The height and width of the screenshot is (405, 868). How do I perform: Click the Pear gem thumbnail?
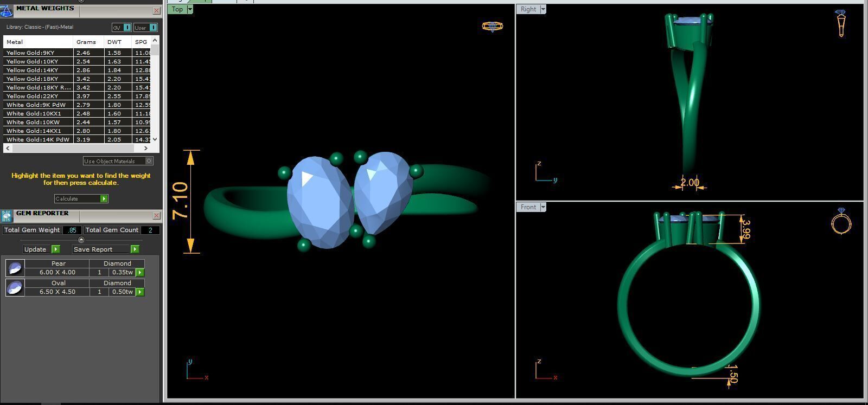(x=15, y=268)
